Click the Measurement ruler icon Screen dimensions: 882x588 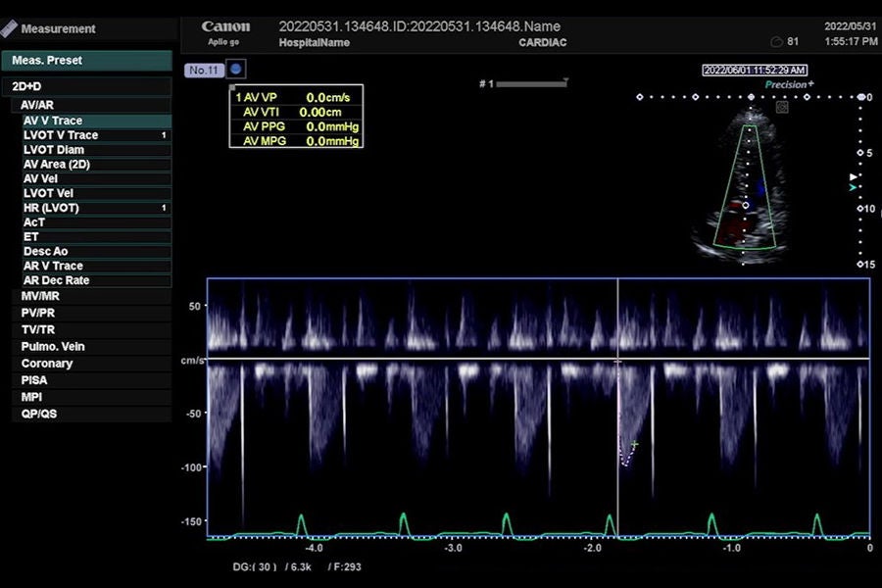coord(9,28)
